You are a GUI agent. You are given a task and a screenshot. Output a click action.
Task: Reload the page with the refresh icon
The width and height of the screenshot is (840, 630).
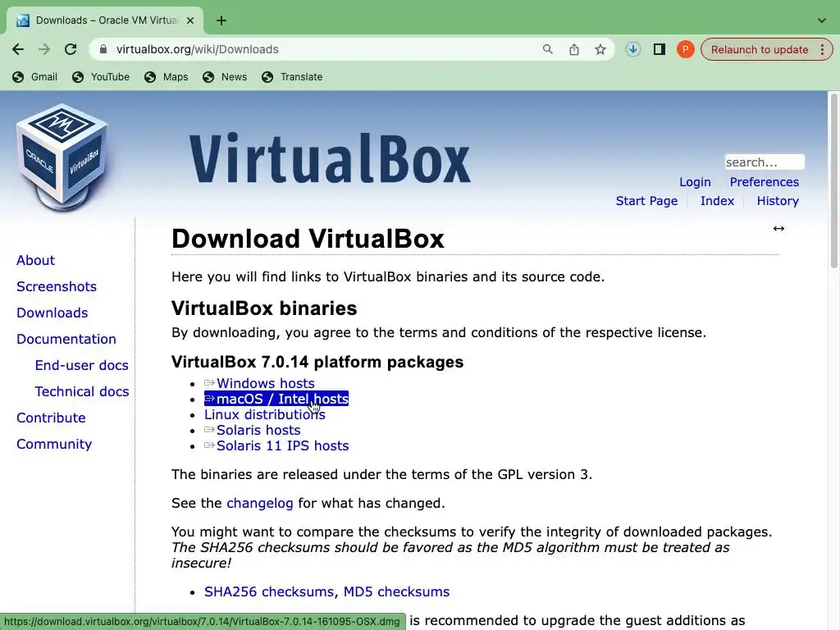pos(71,49)
